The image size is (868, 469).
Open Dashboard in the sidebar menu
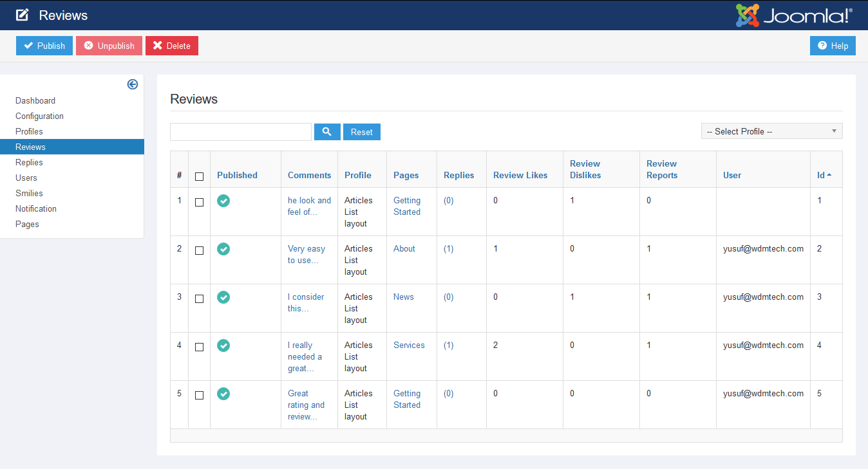point(35,100)
